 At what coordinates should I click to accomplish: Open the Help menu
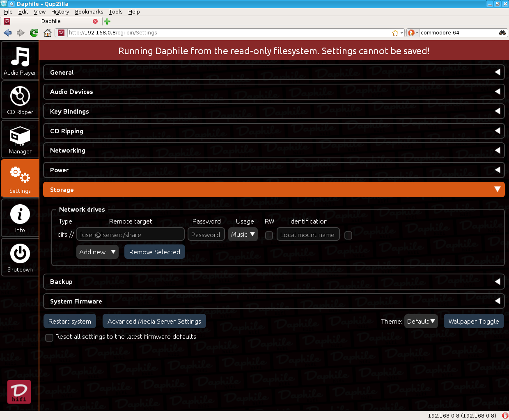click(x=134, y=11)
